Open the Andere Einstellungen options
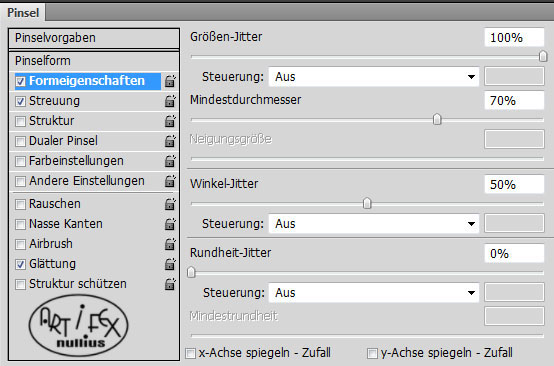Screen dimensions: 554x366 [87, 181]
